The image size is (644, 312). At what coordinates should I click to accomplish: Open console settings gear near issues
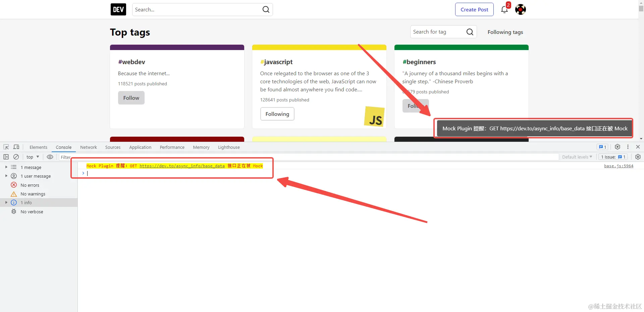coord(638,157)
